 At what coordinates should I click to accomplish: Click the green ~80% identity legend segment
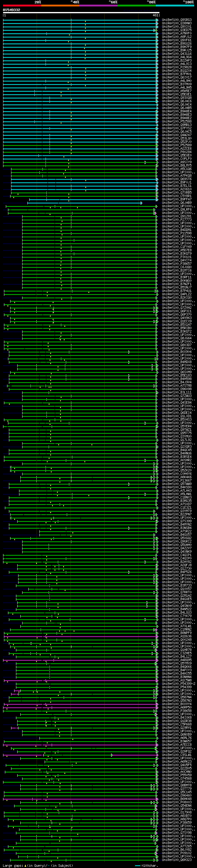click(137, 6)
